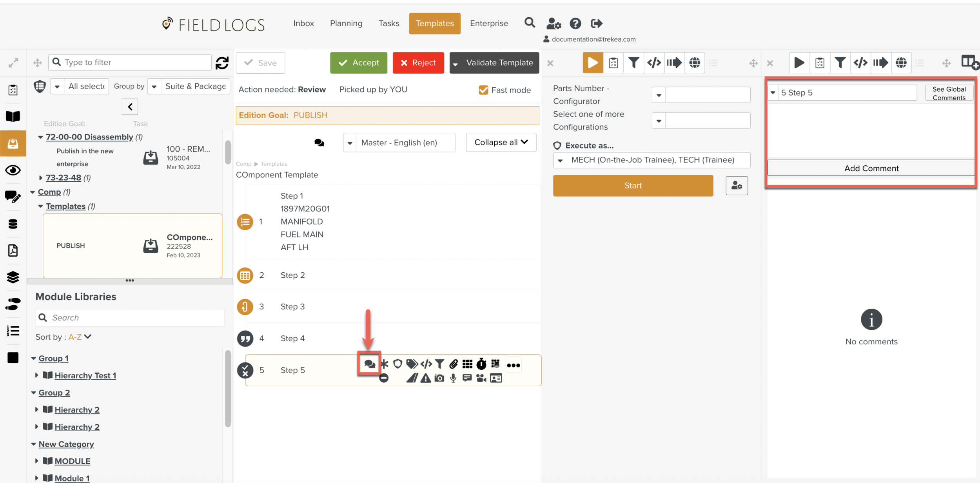Image resolution: width=980 pixels, height=483 pixels.
Task: Open the Collapse all dropdown
Action: [x=501, y=142]
